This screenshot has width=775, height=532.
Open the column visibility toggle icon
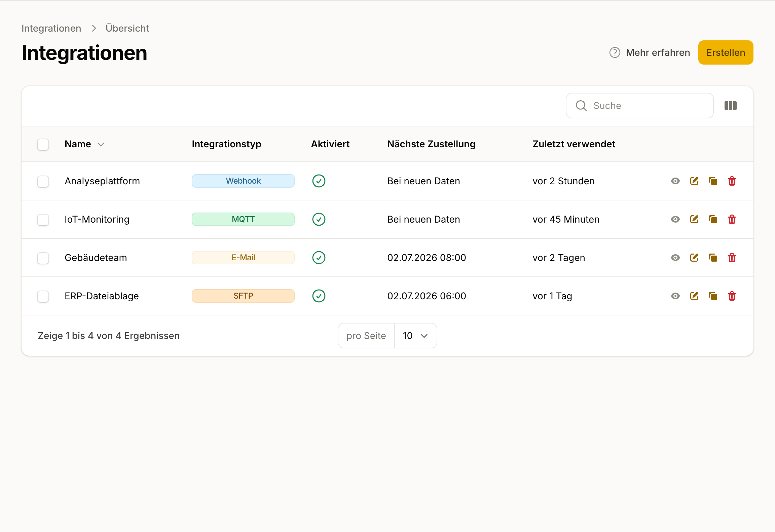[730, 106]
